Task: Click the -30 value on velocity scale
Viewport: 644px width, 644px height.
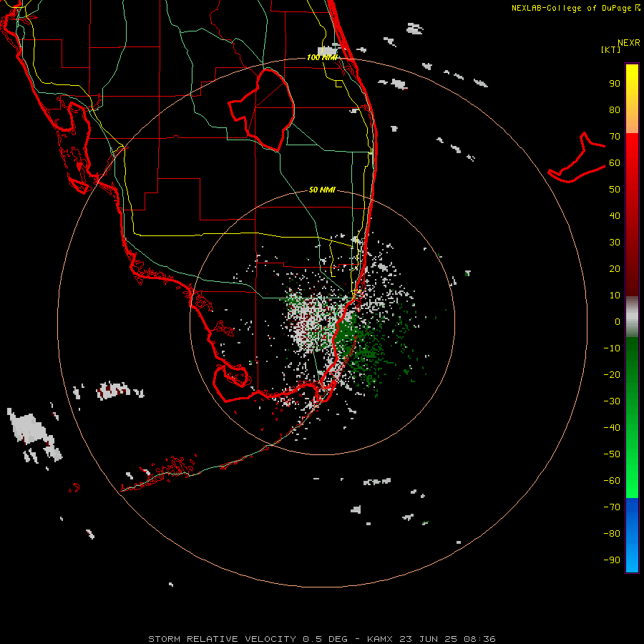Action: (612, 401)
